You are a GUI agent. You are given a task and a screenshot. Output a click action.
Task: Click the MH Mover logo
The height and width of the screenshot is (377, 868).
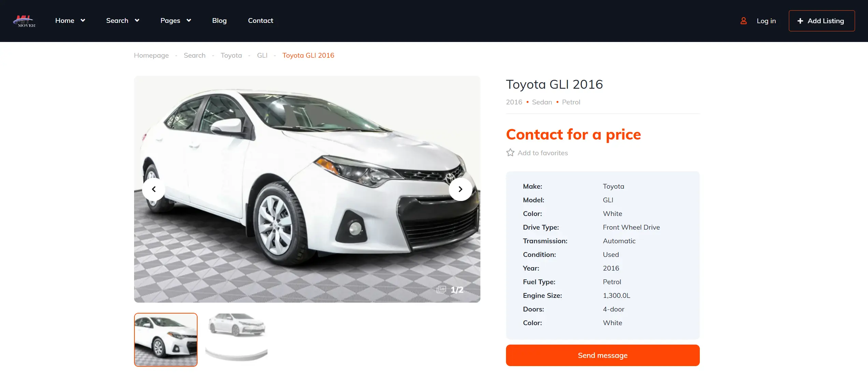pos(25,21)
